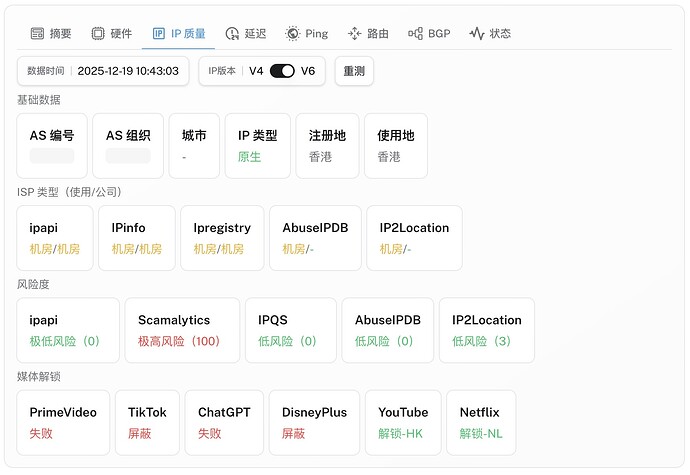690x475 pixels.
Task: Click the IP2Location 低风险 (3) card
Action: [x=487, y=330]
